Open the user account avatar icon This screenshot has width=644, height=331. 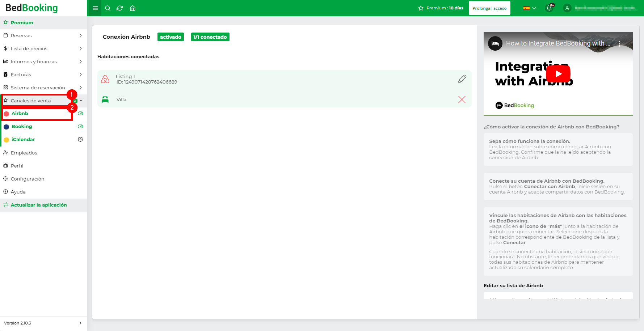[x=567, y=8]
